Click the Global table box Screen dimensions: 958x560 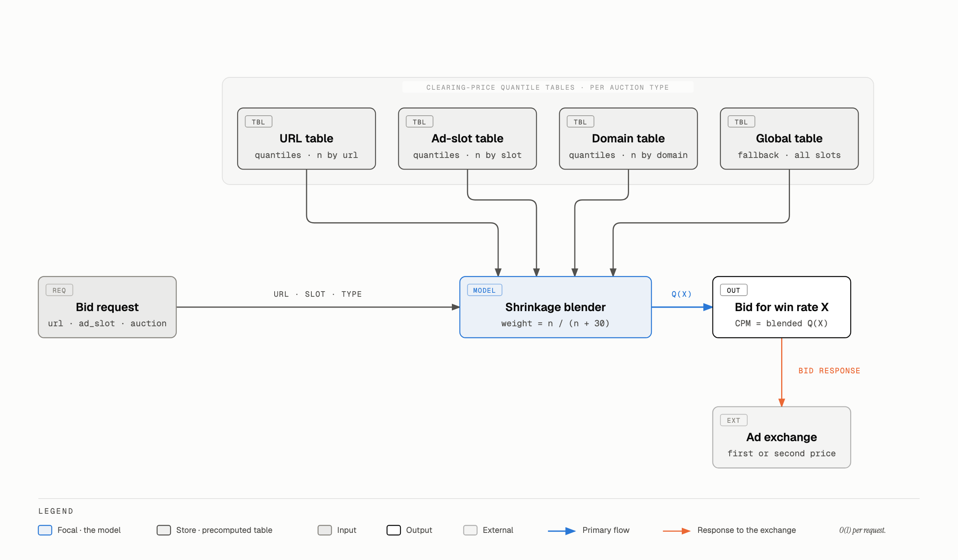coord(789,138)
